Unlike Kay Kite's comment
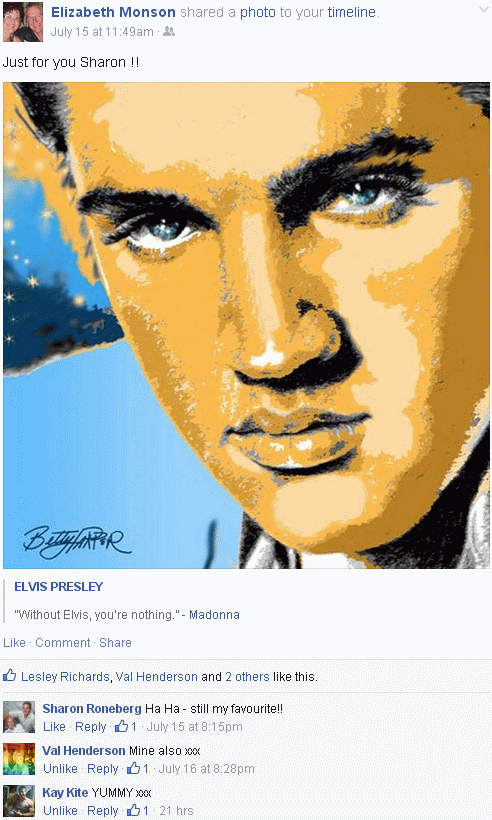Viewport: 492px width, 820px height. point(60,811)
